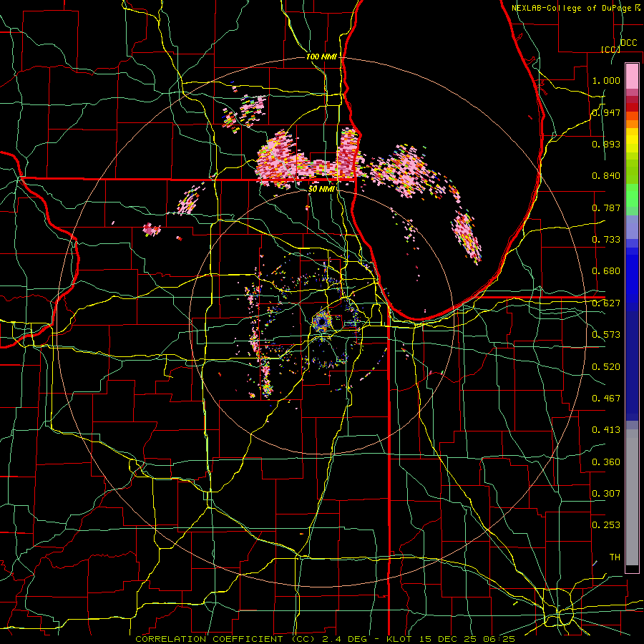Pick the dark navy segment of the color bar
This screenshot has width=644, height=644.
coord(632,366)
